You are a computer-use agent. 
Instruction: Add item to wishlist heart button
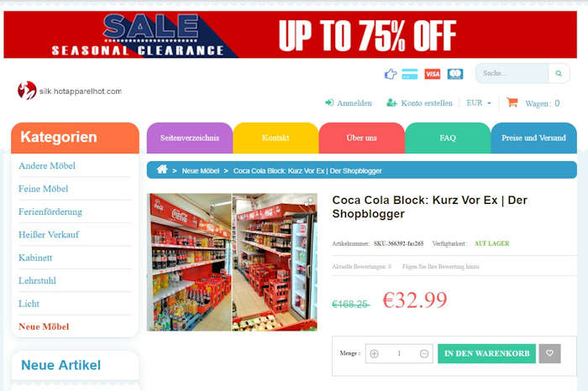coord(549,353)
